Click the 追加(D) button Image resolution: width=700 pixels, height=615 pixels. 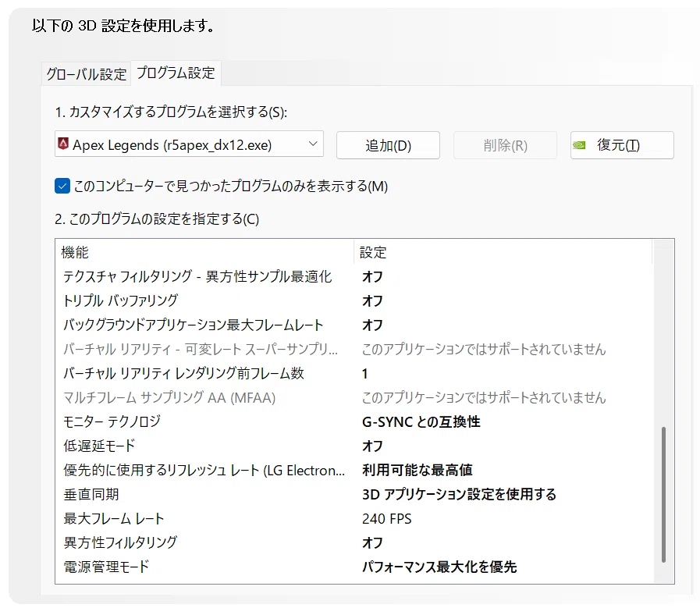[x=388, y=145]
